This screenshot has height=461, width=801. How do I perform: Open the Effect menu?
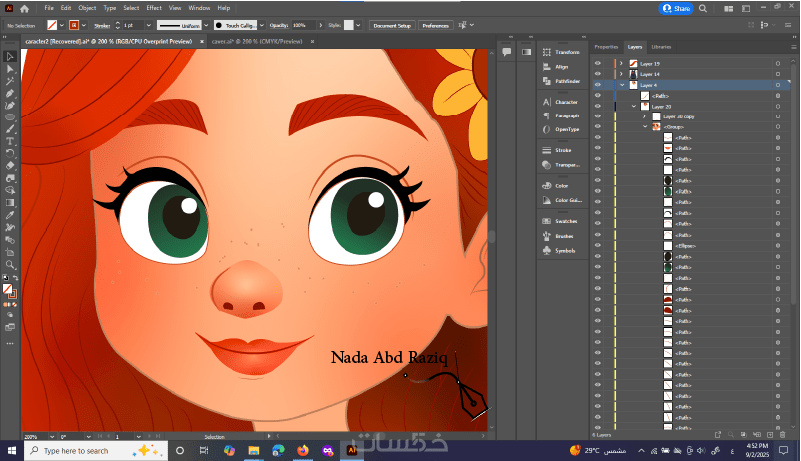[154, 8]
